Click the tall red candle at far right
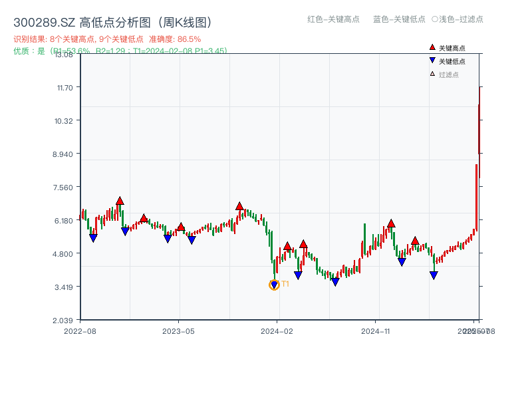This screenshot has width=532, height=399. pyautogui.click(x=476, y=197)
